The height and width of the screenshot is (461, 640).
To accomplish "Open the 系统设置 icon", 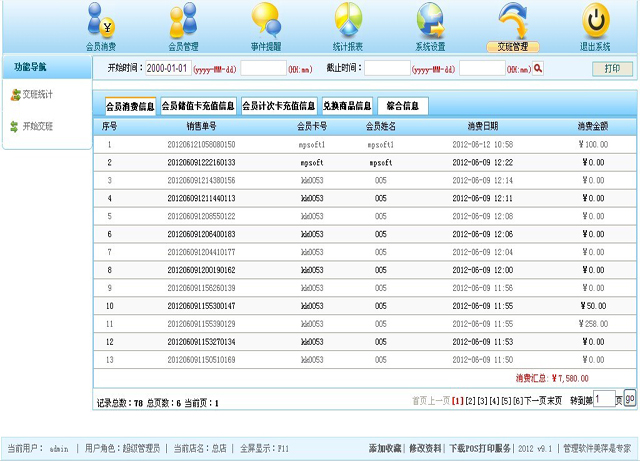I will (x=430, y=21).
